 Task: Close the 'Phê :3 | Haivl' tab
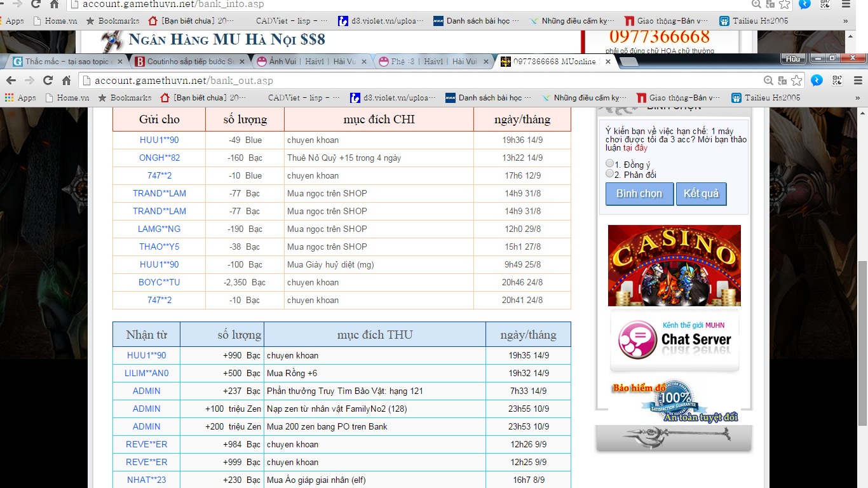[x=485, y=62]
